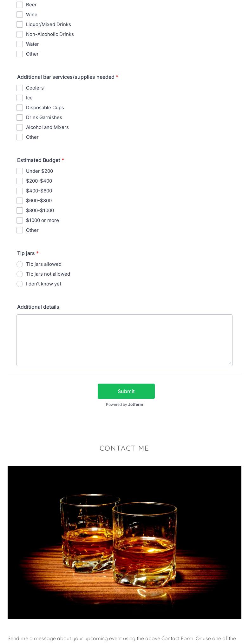Select Under $200 budget checkbox

[20, 171]
